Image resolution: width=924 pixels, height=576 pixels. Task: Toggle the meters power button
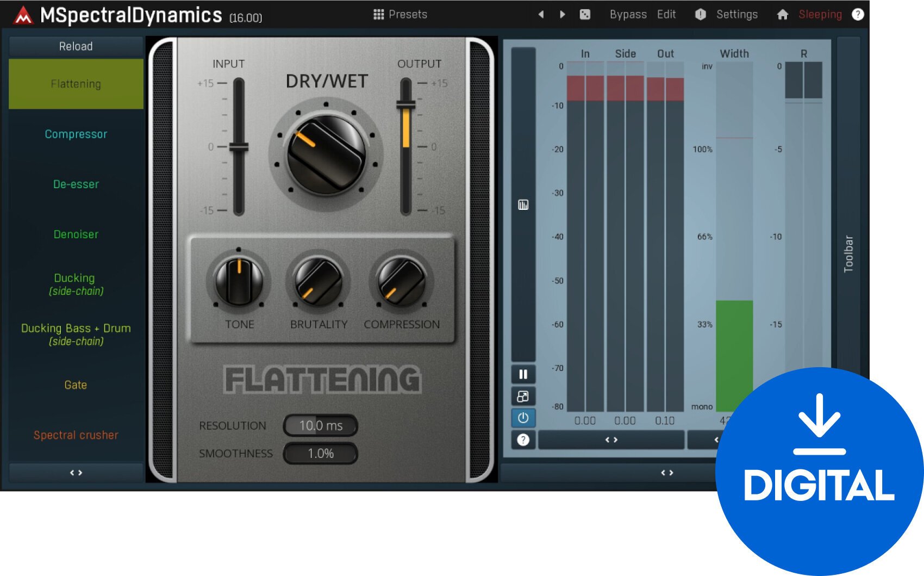523,418
